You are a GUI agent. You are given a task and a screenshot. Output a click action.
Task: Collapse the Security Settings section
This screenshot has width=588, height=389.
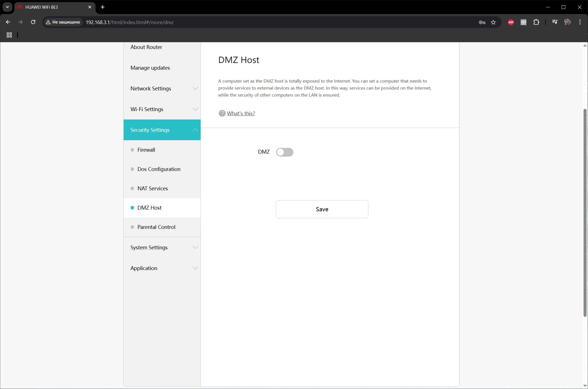click(162, 130)
